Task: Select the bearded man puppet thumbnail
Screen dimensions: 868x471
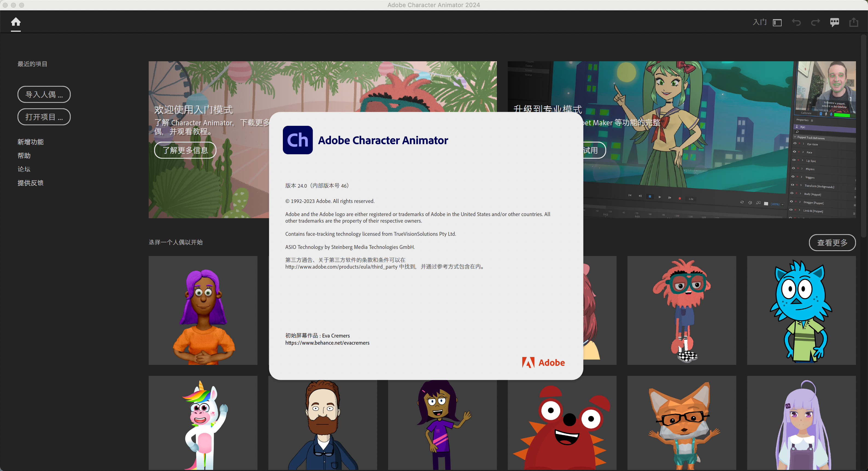Action: point(322,425)
